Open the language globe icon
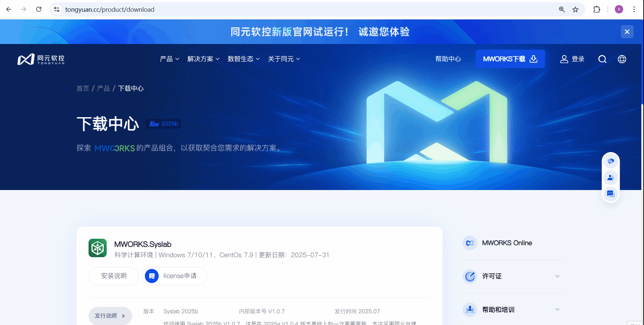This screenshot has width=644, height=325. tap(622, 59)
